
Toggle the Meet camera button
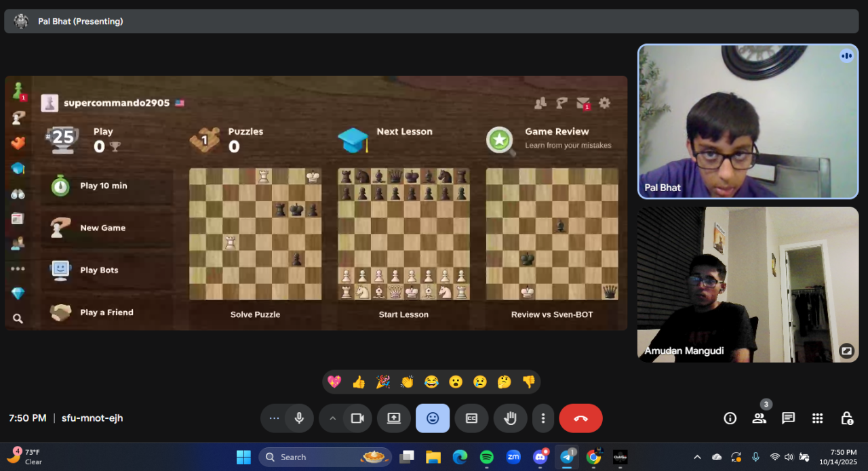(357, 418)
